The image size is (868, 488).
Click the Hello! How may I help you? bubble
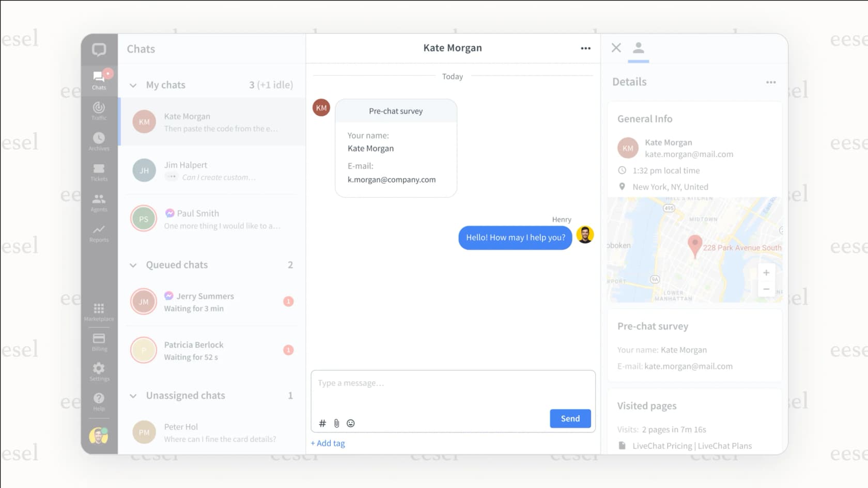(515, 238)
